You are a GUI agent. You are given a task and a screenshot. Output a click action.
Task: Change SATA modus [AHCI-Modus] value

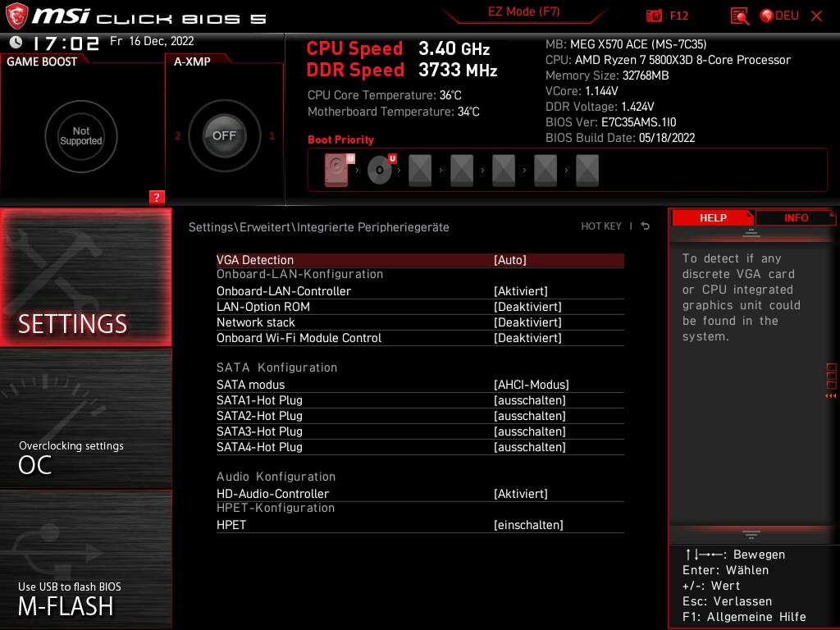(532, 385)
